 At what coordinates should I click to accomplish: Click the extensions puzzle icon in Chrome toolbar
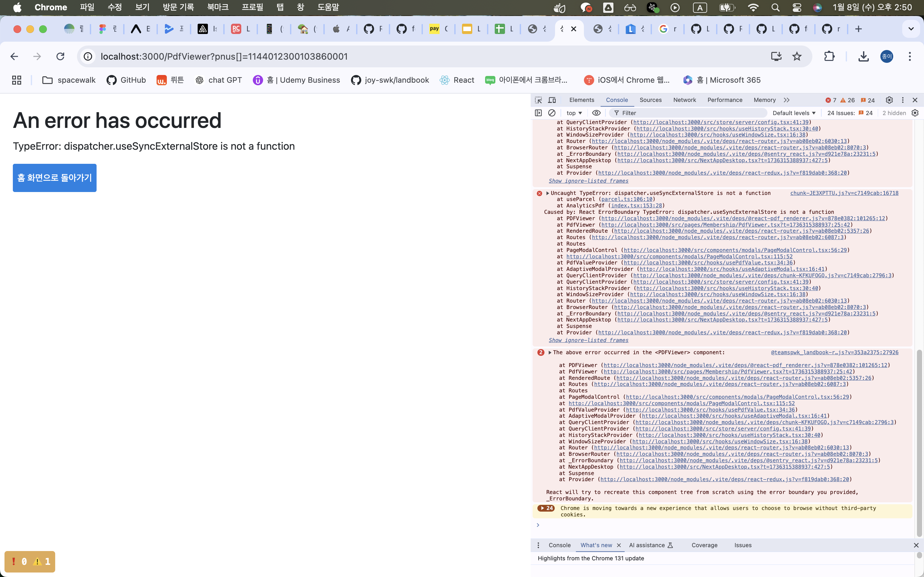click(829, 56)
